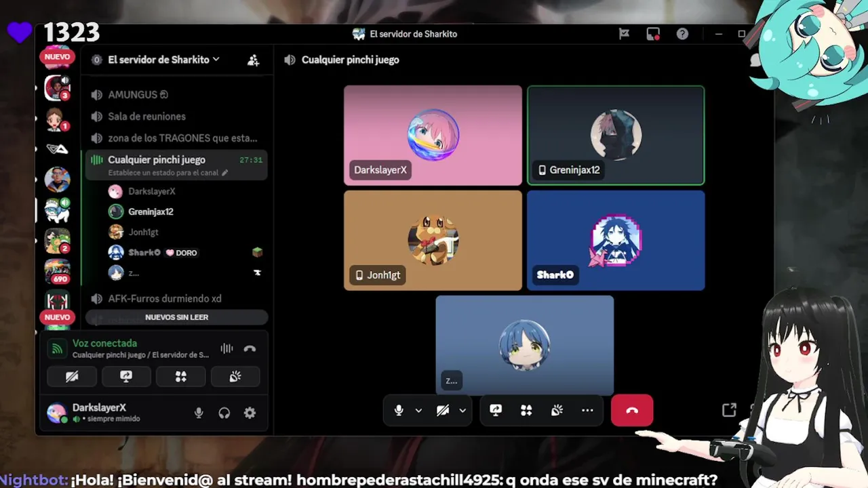Click the DarkslayerX avatar in the user panel

click(x=56, y=412)
